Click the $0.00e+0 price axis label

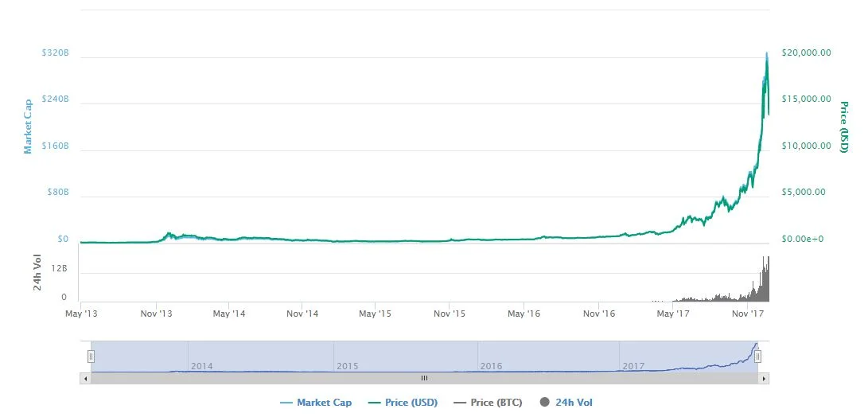(x=803, y=240)
